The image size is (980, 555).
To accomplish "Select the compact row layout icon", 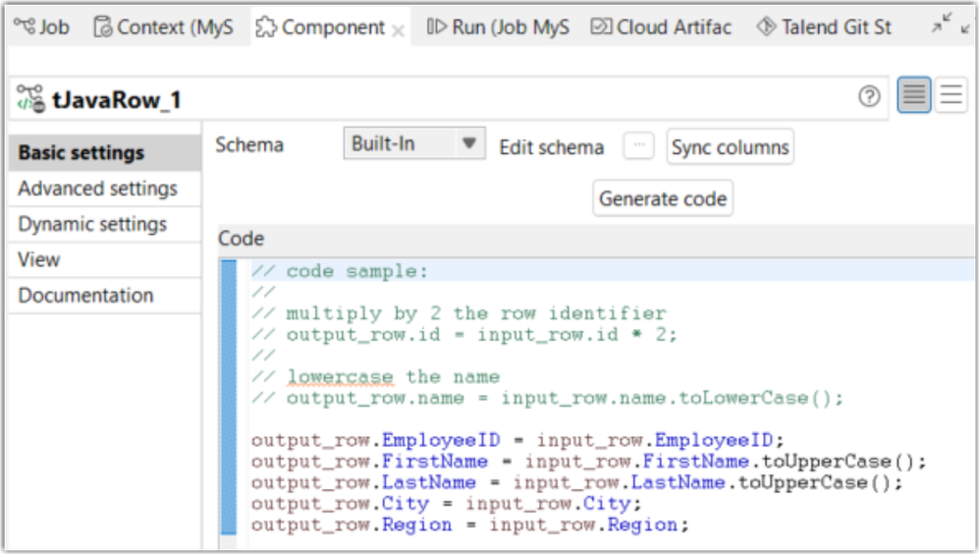I will point(914,95).
